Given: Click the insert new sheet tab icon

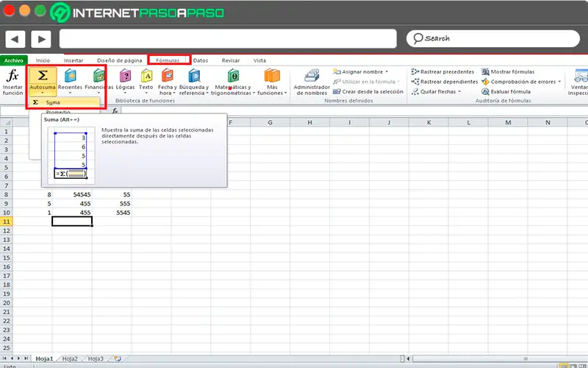Looking at the screenshot, I should (x=118, y=358).
